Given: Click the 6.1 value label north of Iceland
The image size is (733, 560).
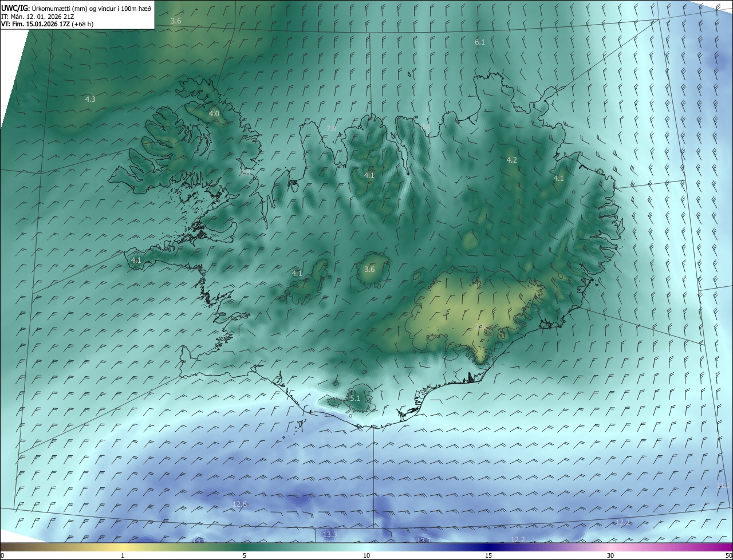Looking at the screenshot, I should 480,42.
